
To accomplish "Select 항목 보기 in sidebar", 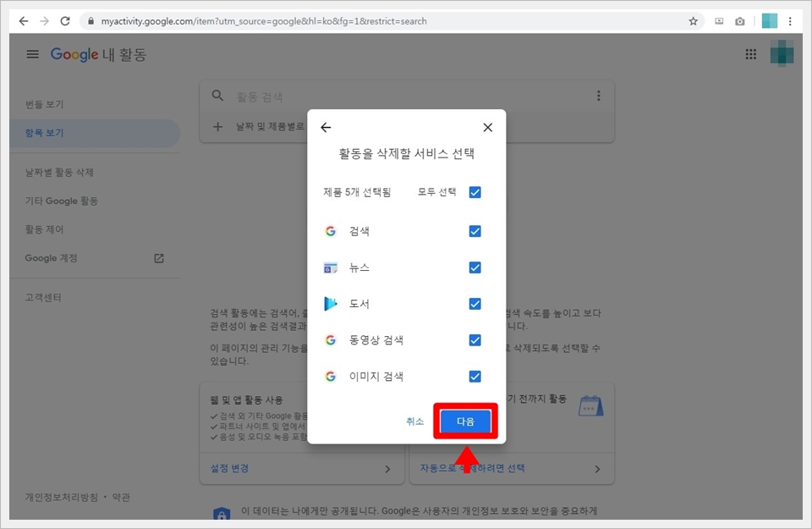I will click(x=95, y=133).
